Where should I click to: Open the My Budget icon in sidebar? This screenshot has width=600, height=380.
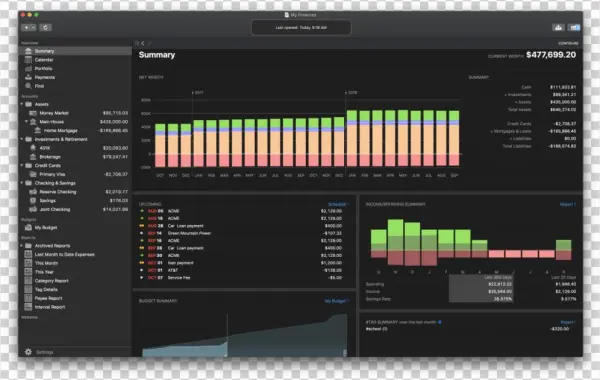pyautogui.click(x=28, y=227)
